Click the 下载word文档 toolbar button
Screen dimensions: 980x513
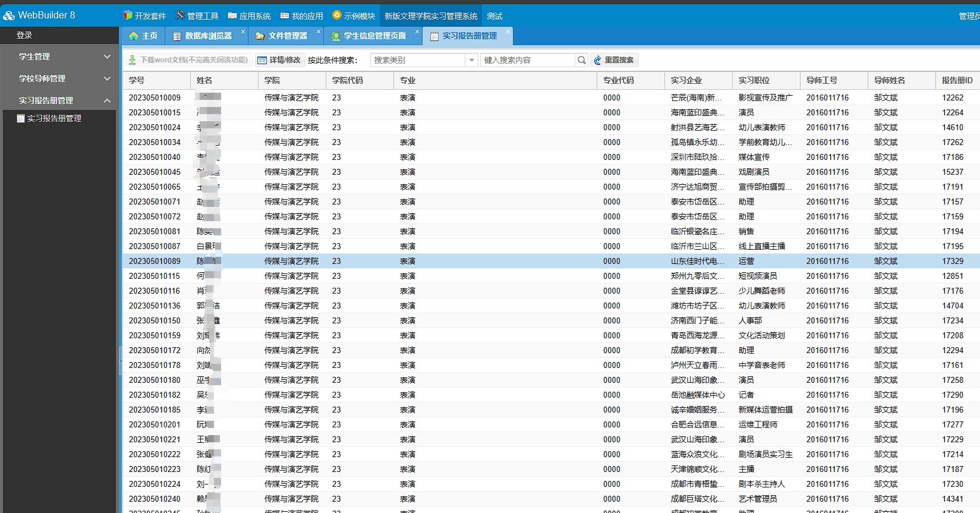point(188,60)
